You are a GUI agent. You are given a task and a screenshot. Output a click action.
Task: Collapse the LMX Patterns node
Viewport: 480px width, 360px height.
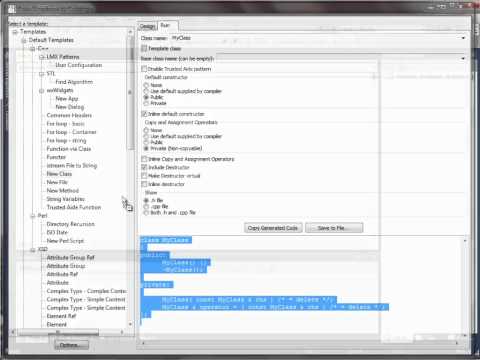41,57
